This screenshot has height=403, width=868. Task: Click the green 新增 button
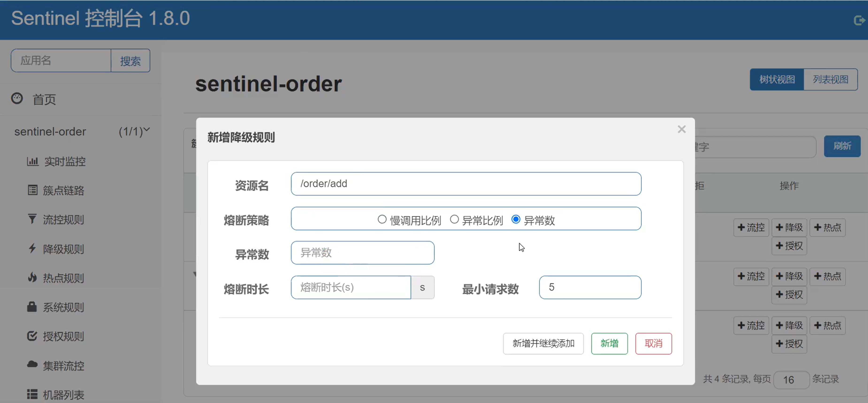(x=609, y=343)
